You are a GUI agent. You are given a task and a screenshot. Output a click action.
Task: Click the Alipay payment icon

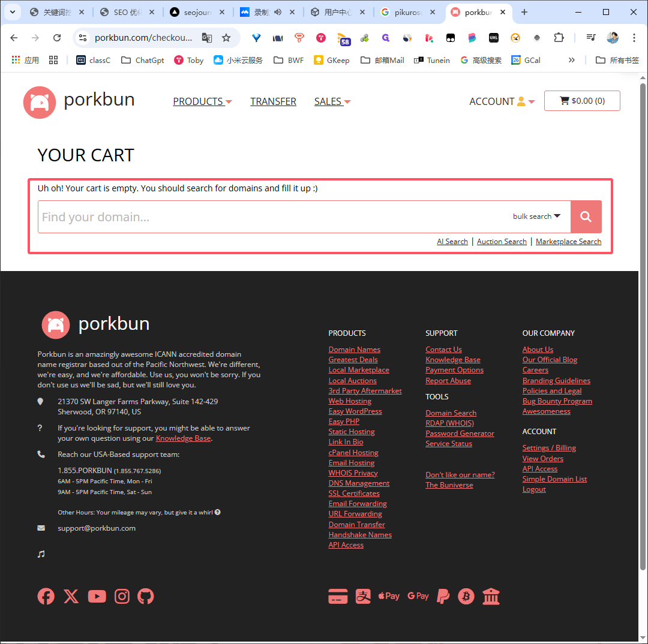click(363, 596)
